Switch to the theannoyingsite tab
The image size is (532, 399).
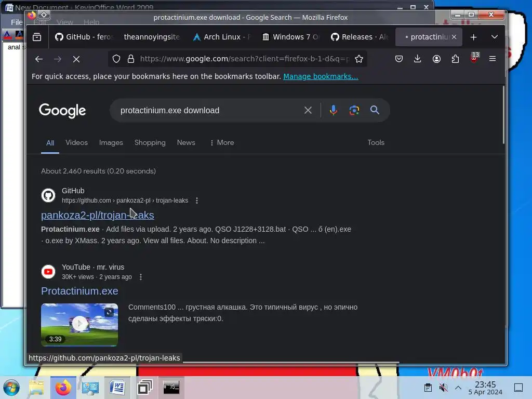[152, 37]
